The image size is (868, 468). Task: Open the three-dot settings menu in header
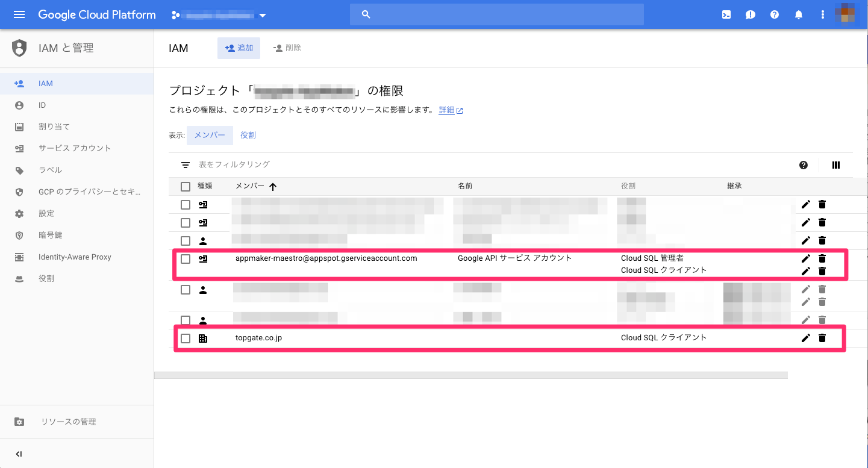click(x=823, y=14)
